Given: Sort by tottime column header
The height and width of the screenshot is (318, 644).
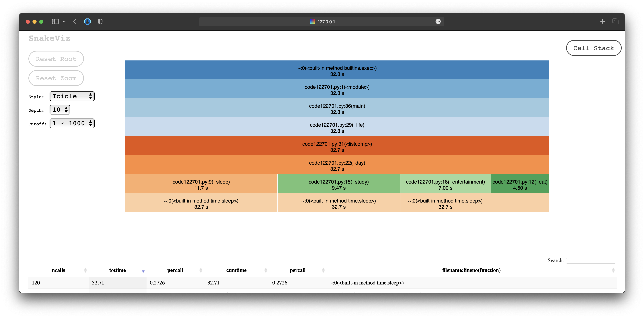Looking at the screenshot, I should [x=117, y=270].
